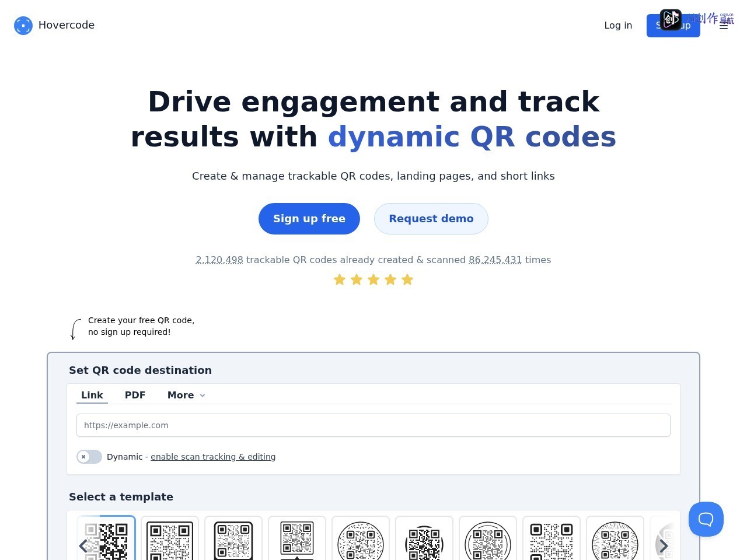Image resolution: width=747 pixels, height=560 pixels.
Task: Click the Hovercode brand name
Action: click(x=67, y=25)
